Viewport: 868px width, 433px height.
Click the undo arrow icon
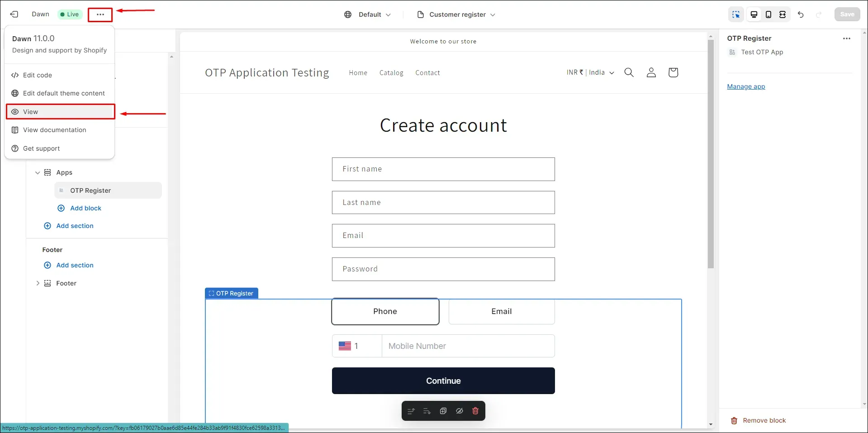pos(801,14)
